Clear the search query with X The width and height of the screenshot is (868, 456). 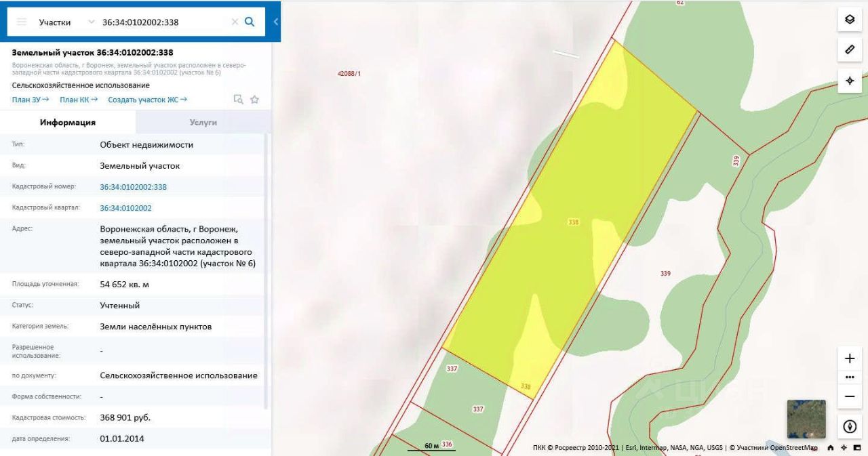(235, 22)
